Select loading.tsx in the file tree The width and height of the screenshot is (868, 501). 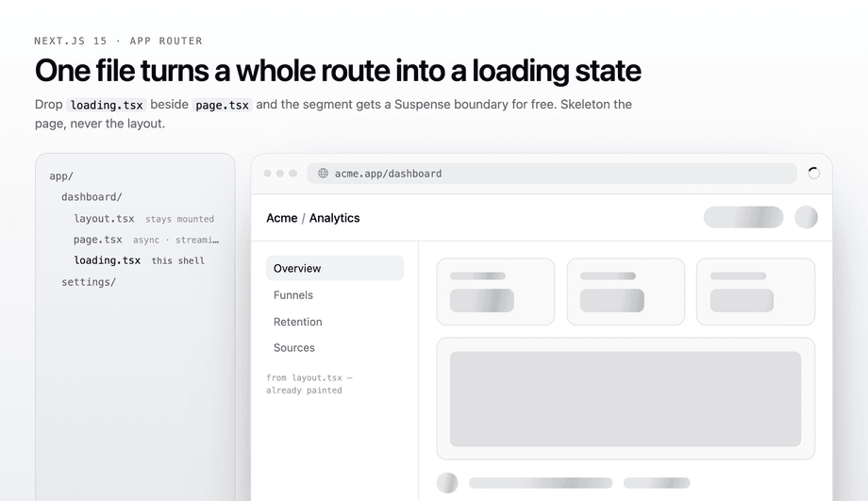[x=108, y=260]
